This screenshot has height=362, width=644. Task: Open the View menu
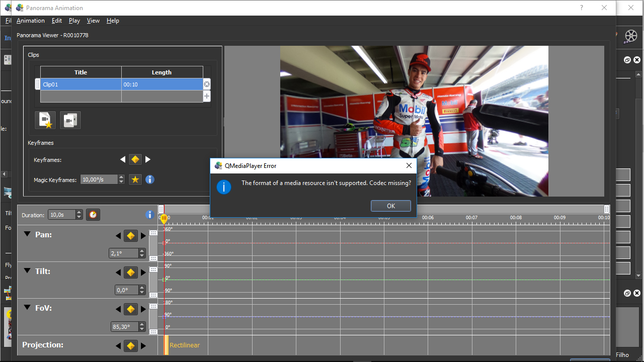[93, 21]
